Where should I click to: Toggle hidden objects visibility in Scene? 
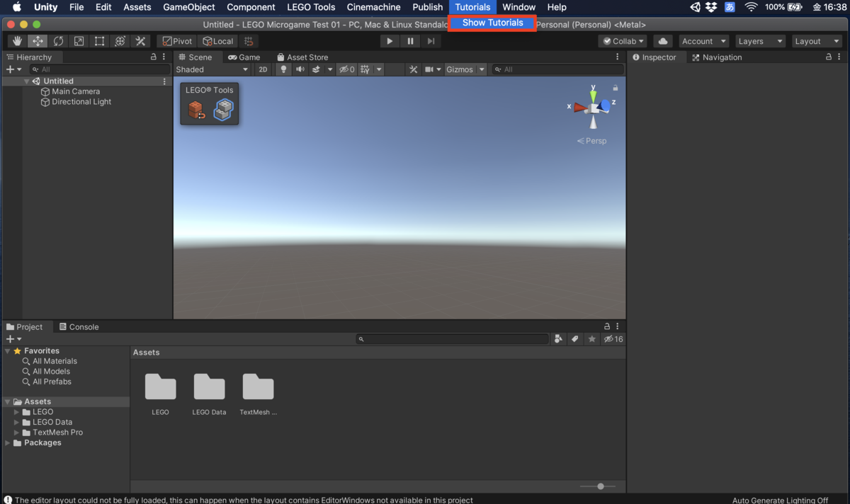click(x=346, y=69)
